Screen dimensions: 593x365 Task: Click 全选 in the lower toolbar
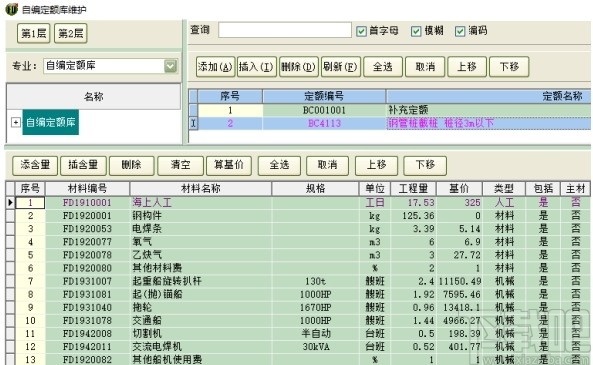pyautogui.click(x=279, y=166)
